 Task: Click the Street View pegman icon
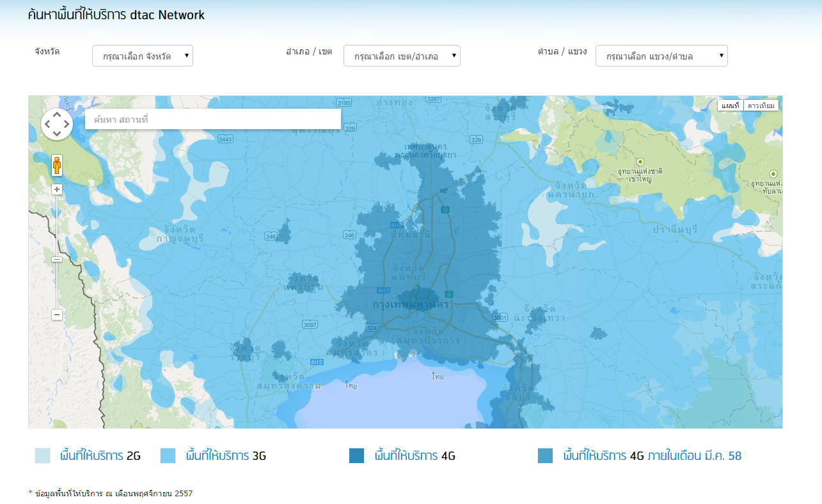[x=57, y=165]
